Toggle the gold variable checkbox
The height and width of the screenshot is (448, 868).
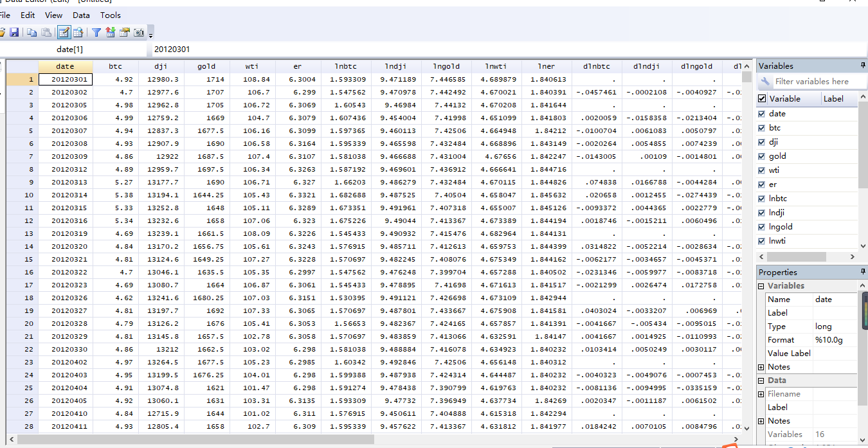point(762,156)
